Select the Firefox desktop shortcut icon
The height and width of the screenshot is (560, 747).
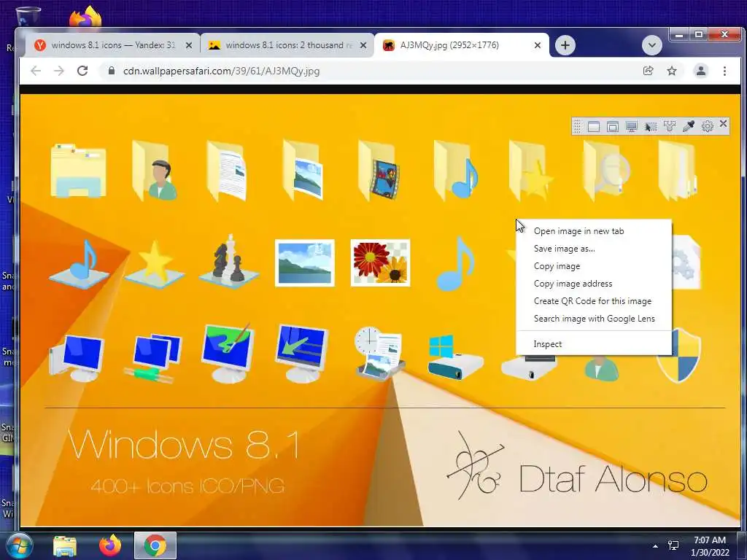[x=86, y=17]
